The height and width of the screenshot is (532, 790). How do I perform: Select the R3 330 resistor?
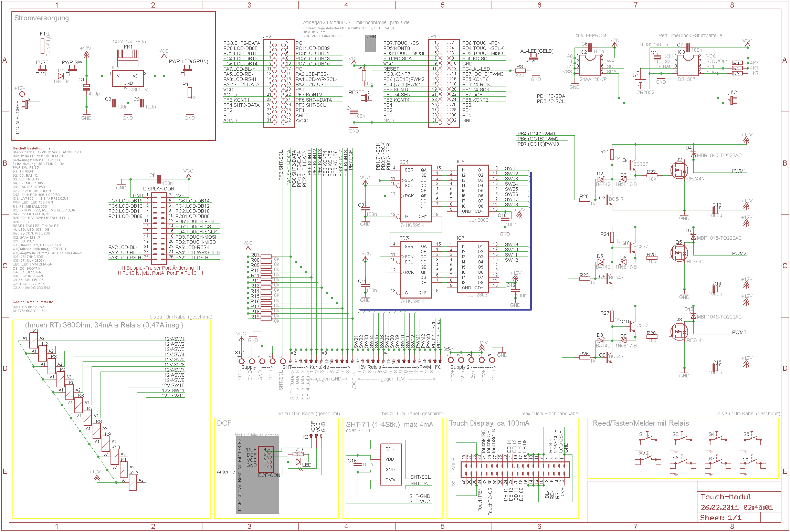click(520, 71)
